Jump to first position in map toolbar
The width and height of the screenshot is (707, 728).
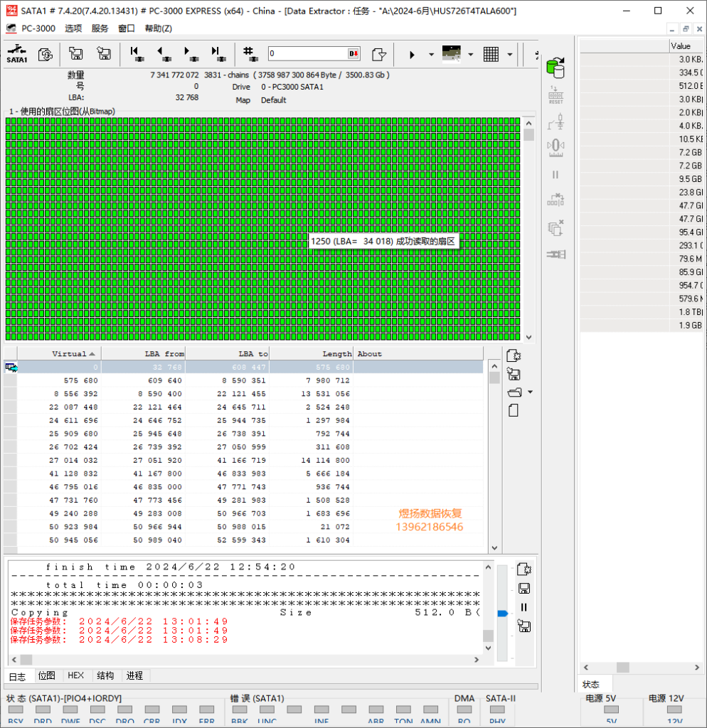click(137, 54)
